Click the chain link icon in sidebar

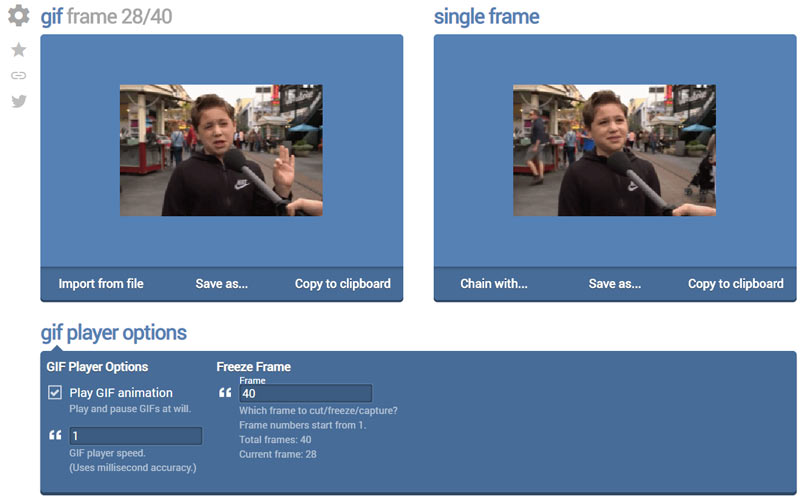tap(18, 75)
